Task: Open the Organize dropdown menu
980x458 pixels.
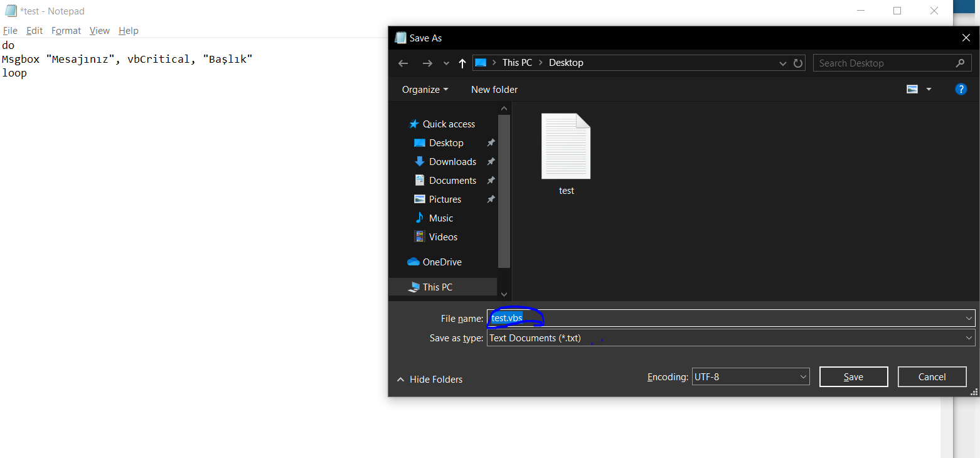Action: pyautogui.click(x=425, y=90)
